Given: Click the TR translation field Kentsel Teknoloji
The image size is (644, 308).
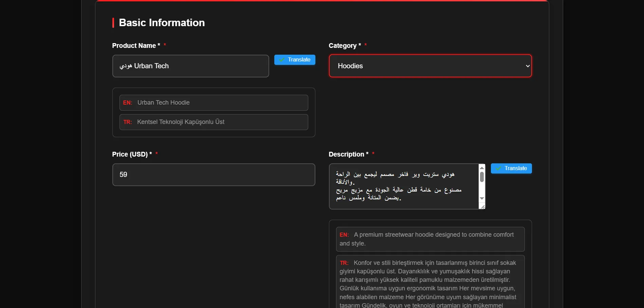Looking at the screenshot, I should [x=214, y=122].
